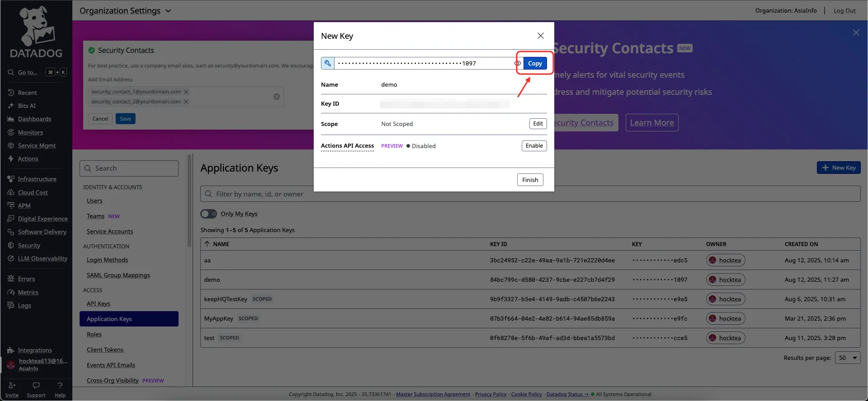Click the key icon beside the masked key
This screenshot has width=868, height=401.
point(328,63)
